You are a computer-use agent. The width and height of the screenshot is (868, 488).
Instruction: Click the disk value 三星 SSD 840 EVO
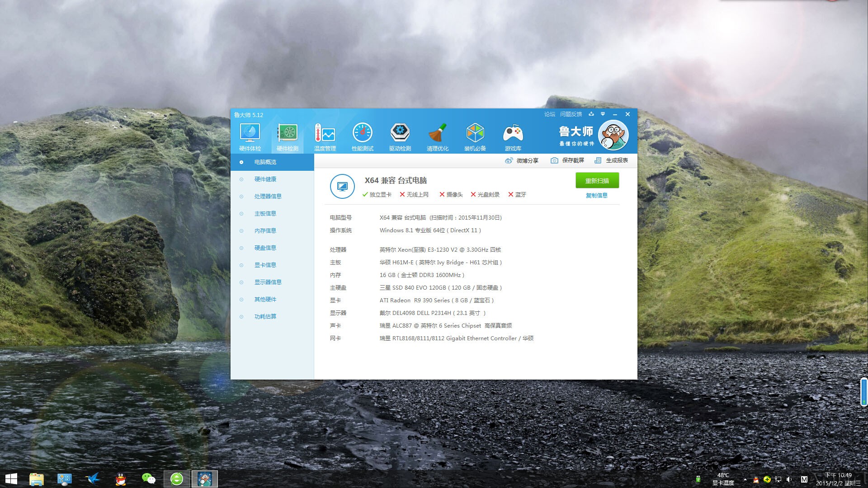[441, 287]
